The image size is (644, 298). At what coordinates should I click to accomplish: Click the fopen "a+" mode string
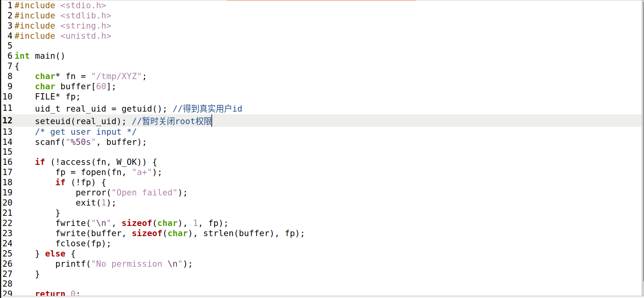[142, 172]
